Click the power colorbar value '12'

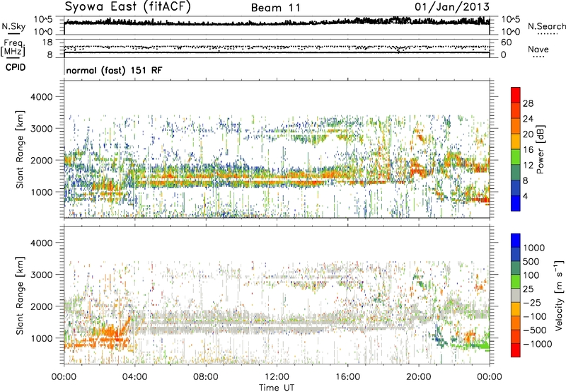[528, 166]
